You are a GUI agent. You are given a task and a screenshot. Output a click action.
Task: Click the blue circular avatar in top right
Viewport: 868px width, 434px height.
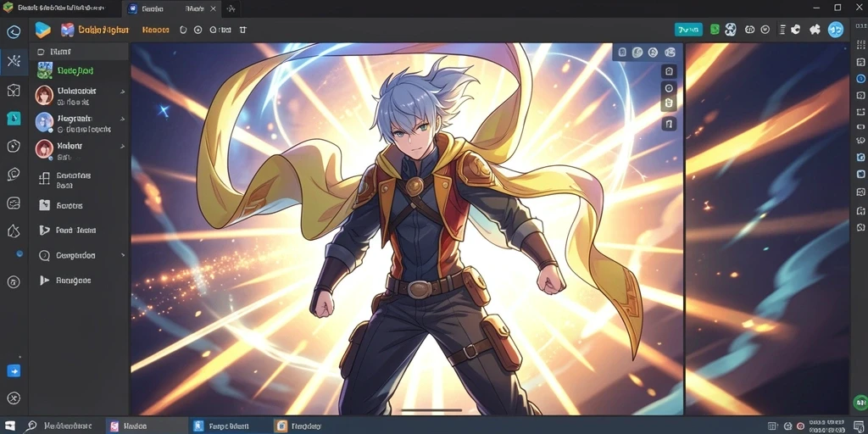835,30
